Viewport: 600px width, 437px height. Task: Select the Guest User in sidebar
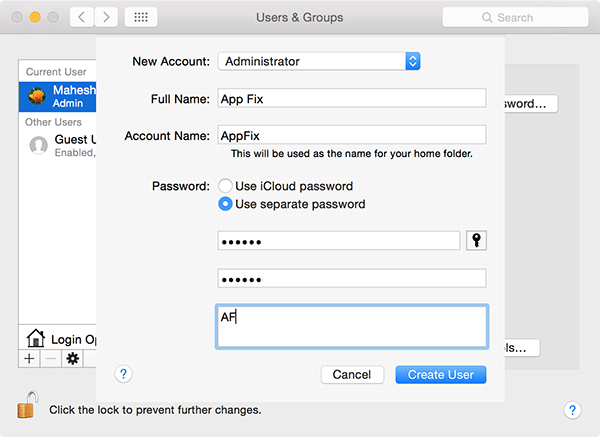coord(60,145)
